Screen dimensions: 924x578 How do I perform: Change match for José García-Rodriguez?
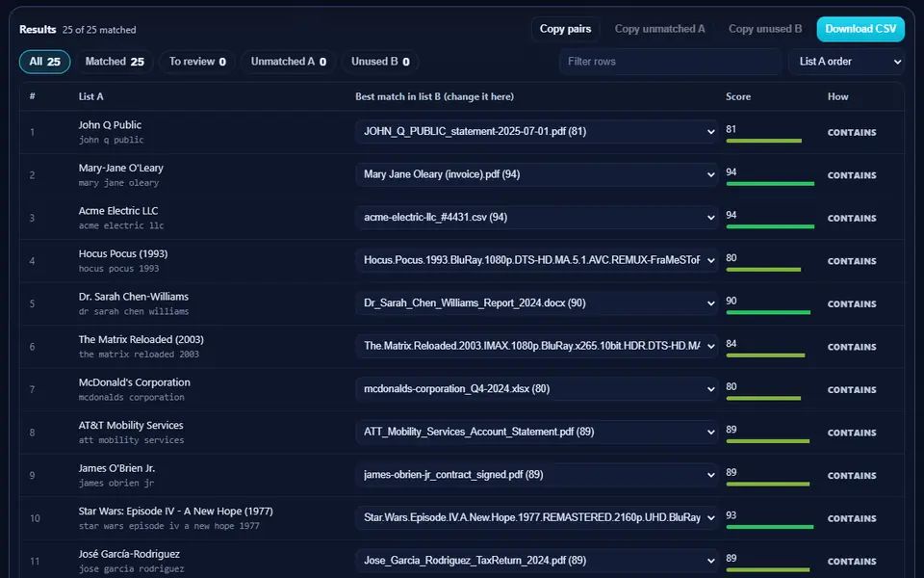click(536, 561)
